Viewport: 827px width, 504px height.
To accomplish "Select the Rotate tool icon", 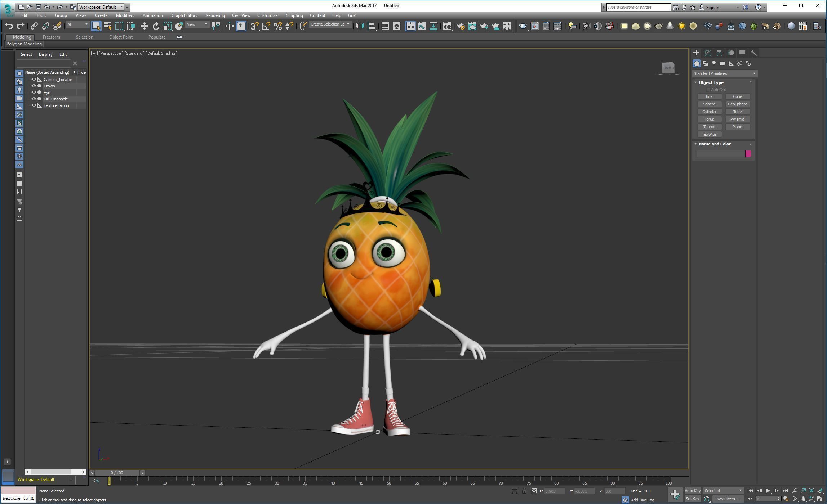I will (x=156, y=26).
